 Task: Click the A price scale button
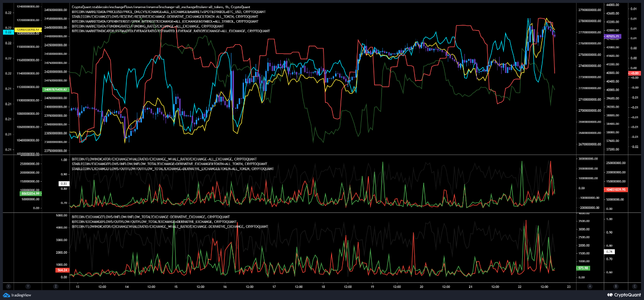point(590,286)
